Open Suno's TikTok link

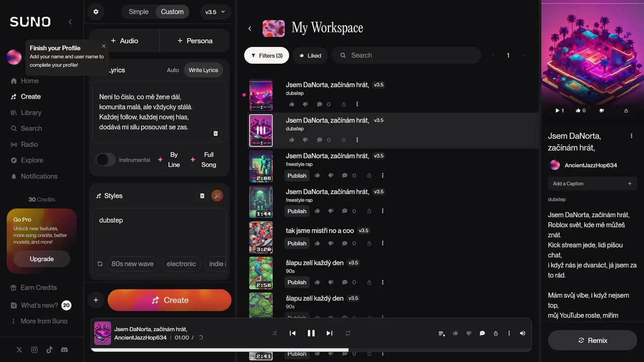(x=49, y=350)
